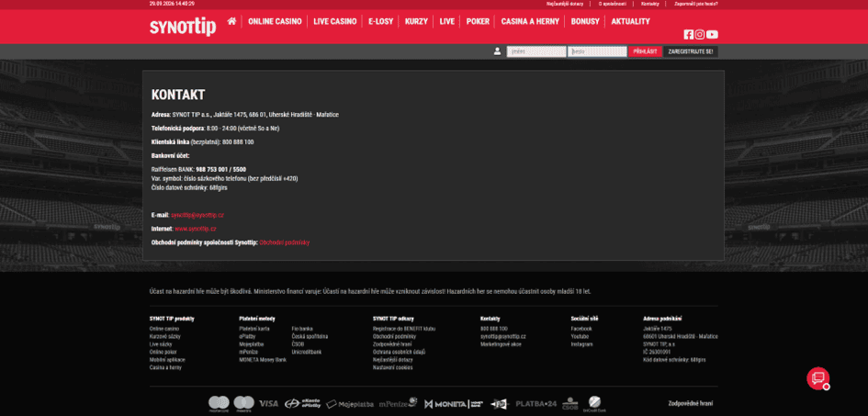Click the SYNOTtip logo
The image size is (868, 416).
tap(183, 27)
